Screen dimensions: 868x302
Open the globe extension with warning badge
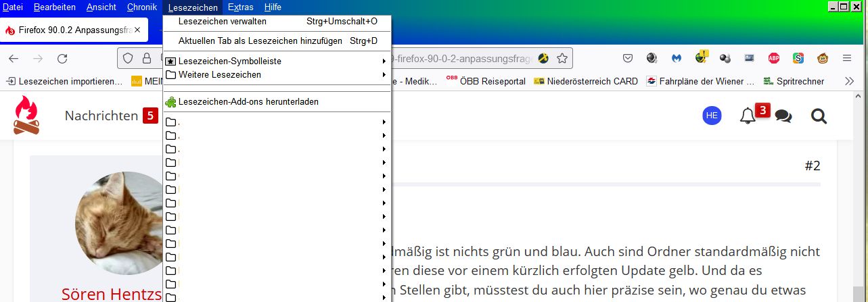click(701, 57)
